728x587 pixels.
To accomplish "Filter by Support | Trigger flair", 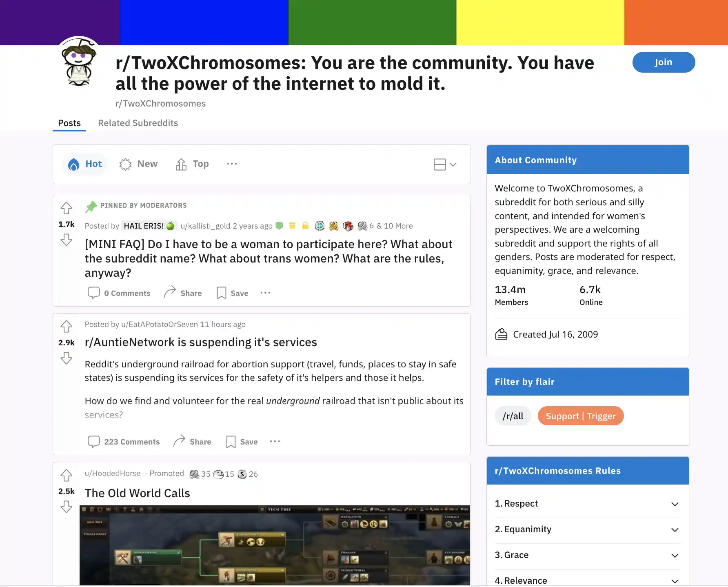I will pyautogui.click(x=581, y=416).
